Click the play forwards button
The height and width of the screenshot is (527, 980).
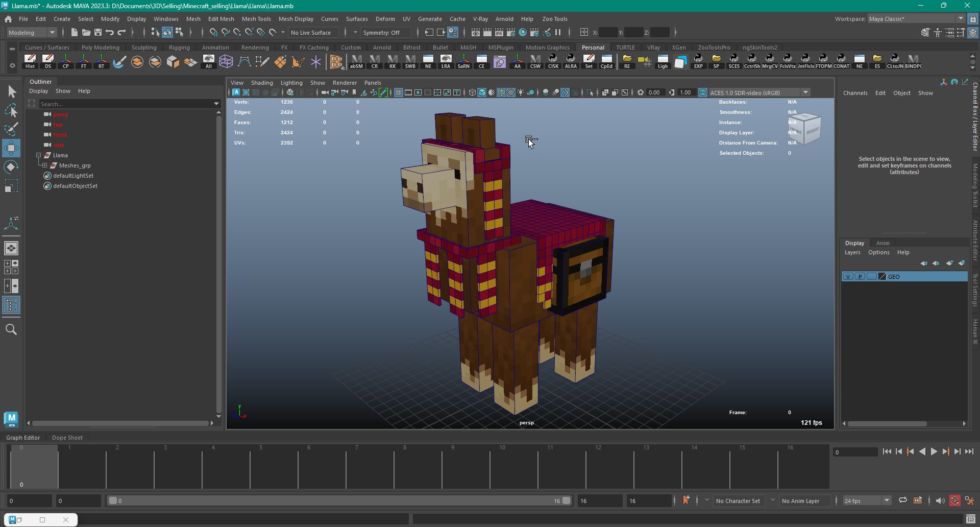pyautogui.click(x=934, y=451)
